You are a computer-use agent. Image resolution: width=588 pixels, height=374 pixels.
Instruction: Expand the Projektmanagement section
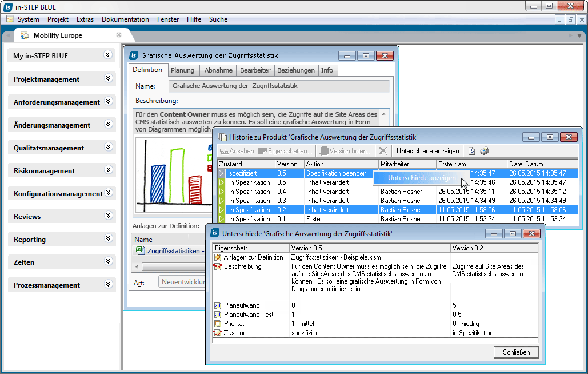(108, 78)
